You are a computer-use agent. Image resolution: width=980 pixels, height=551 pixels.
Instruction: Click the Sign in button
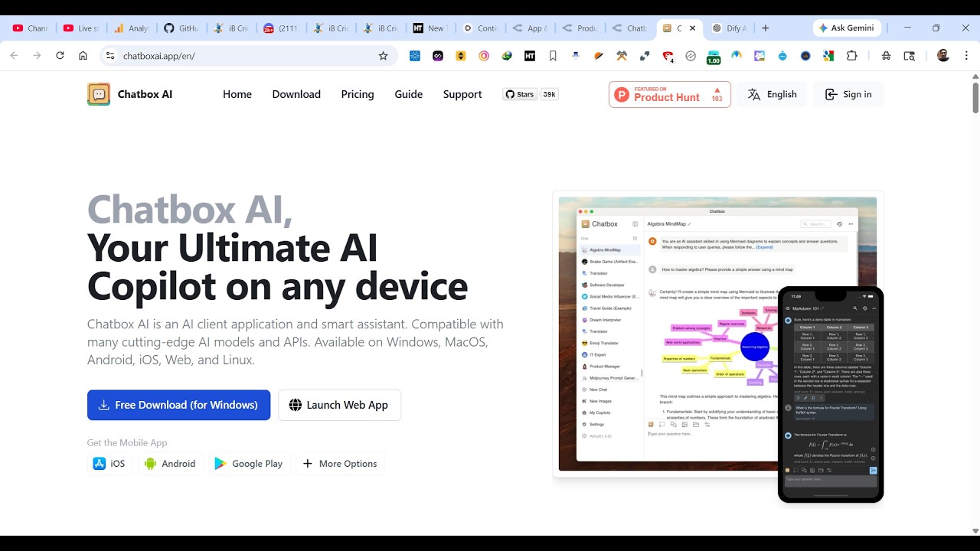click(x=848, y=94)
